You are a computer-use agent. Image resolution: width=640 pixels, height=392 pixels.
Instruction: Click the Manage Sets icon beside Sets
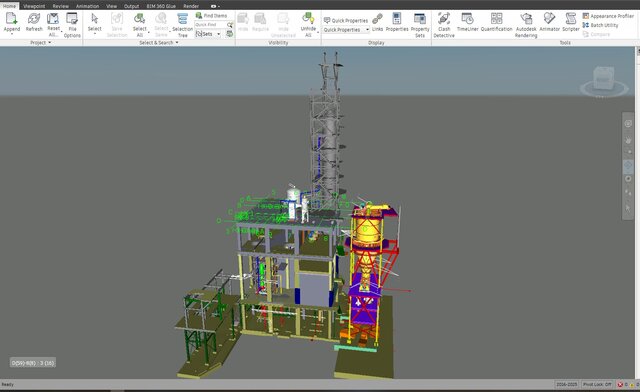point(230,34)
